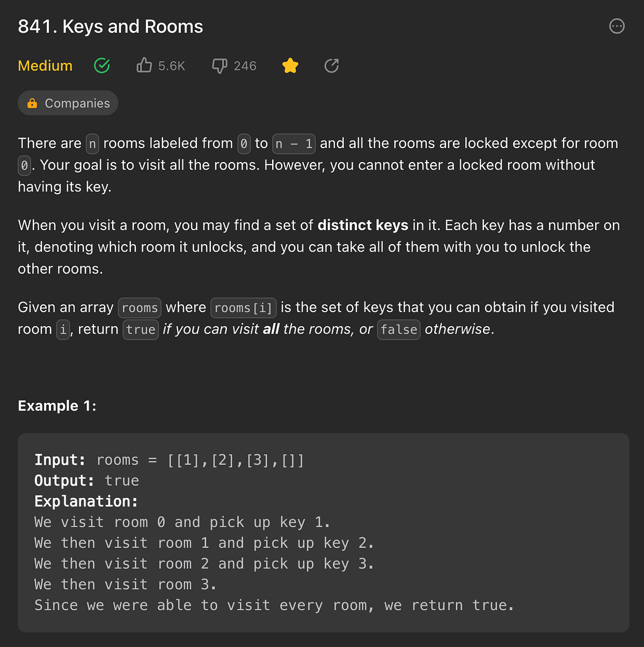Expand the Companies tag section
The height and width of the screenshot is (647, 644).
click(68, 102)
